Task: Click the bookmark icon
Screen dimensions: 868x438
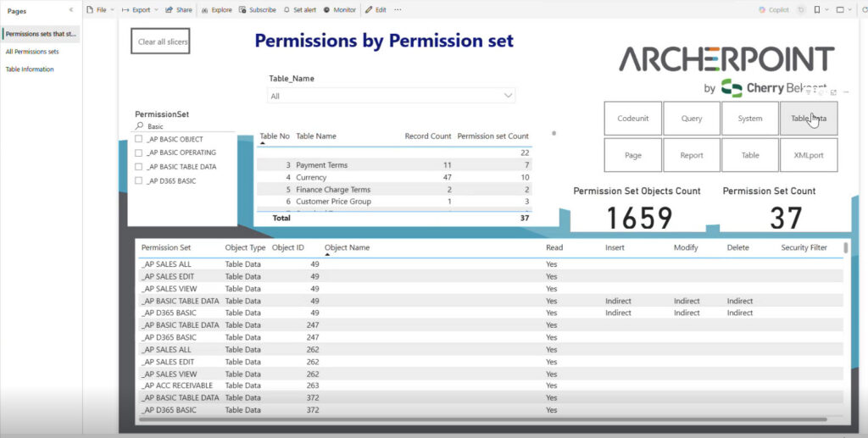Action: [x=817, y=10]
